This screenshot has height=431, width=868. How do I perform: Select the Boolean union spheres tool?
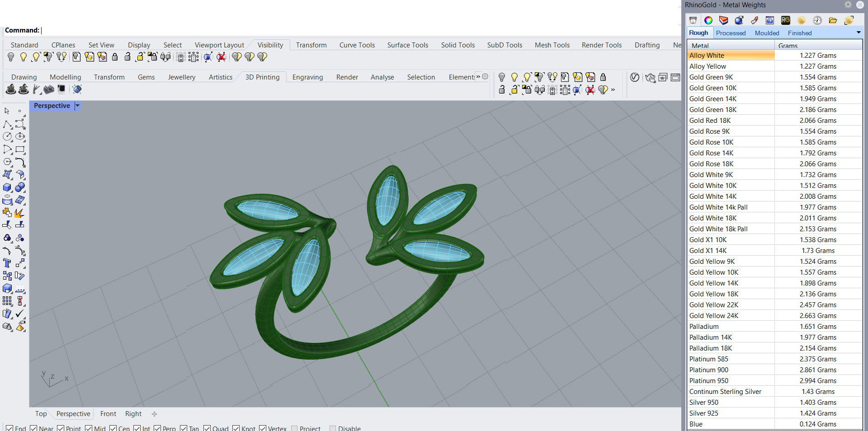tap(20, 187)
